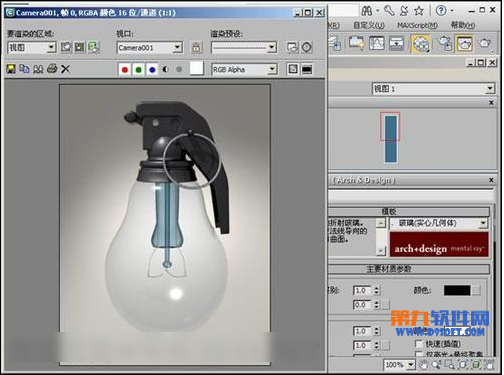Click the satellite dish subscription icon
This screenshot has width=504, height=375.
click(x=404, y=11)
